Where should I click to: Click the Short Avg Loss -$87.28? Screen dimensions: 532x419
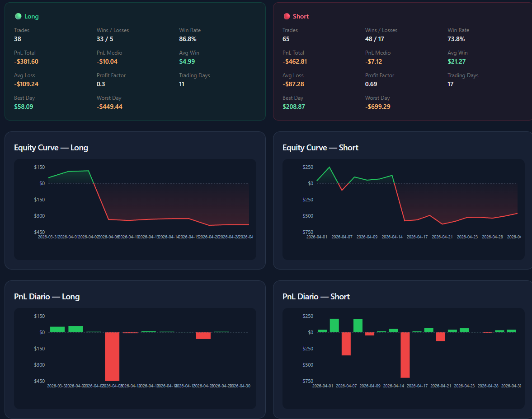click(293, 84)
